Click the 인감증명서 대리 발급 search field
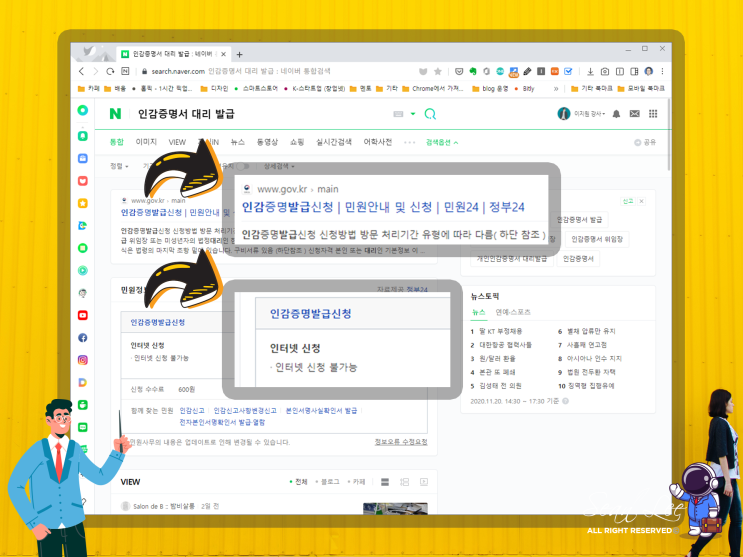Screen dimensions: 743x557 [x=263, y=114]
